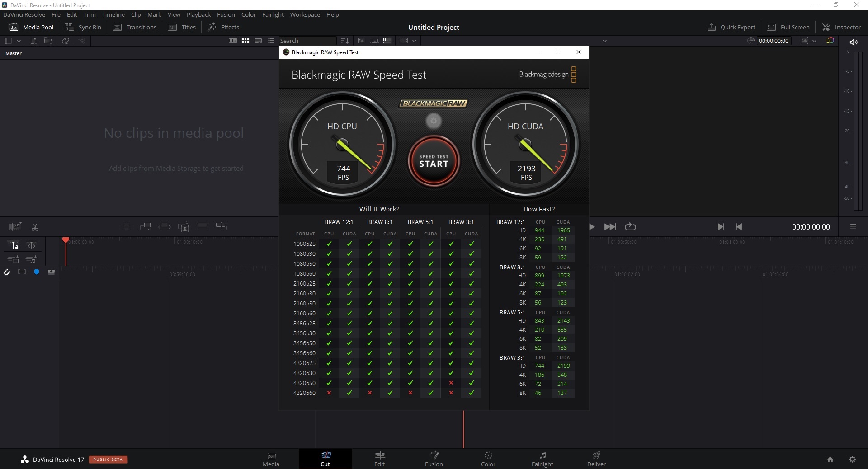Select Source Tape viewer mode
Screen dimensions: 868x469
(x=374, y=41)
